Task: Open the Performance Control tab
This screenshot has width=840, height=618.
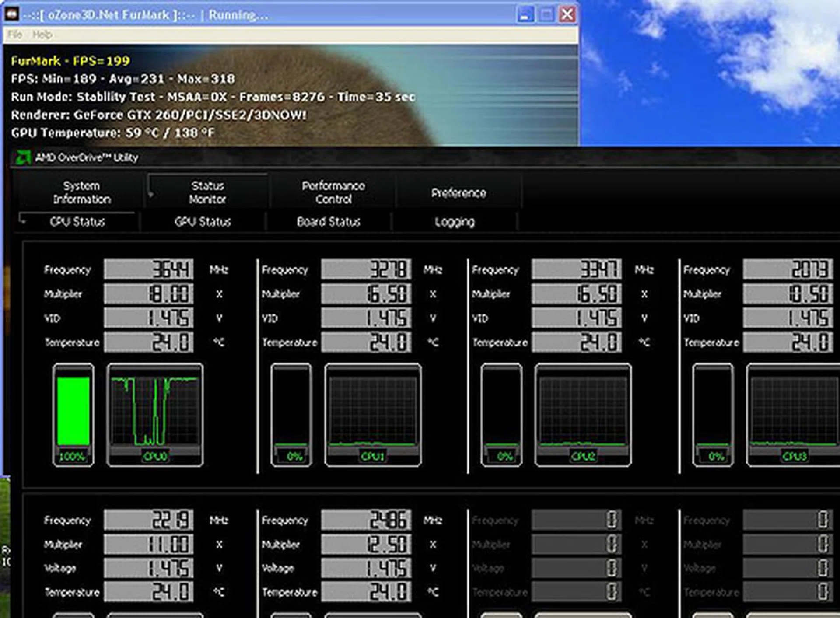Action: (x=333, y=192)
